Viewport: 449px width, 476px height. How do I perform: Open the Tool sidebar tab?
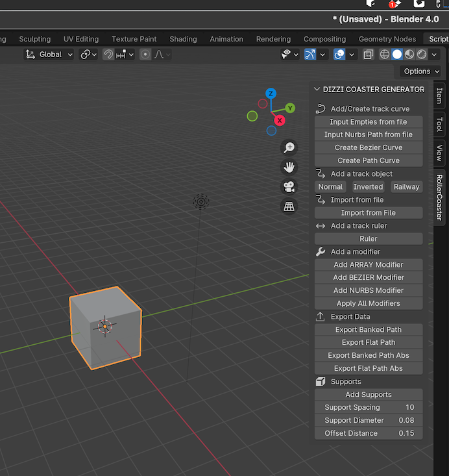[x=439, y=125]
